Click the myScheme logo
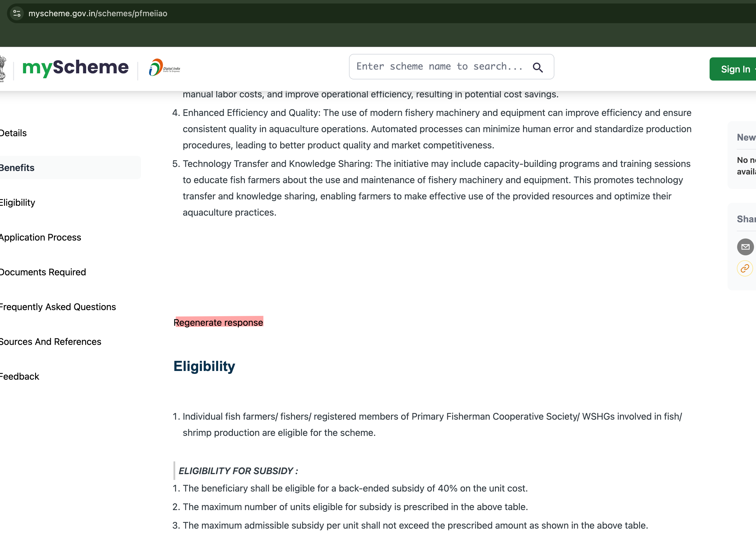This screenshot has height=535, width=756. [x=75, y=68]
